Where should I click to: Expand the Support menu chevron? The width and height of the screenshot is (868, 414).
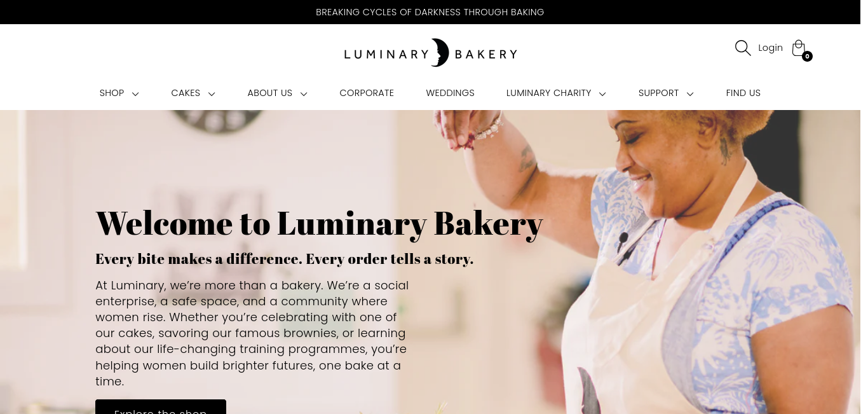(x=690, y=93)
